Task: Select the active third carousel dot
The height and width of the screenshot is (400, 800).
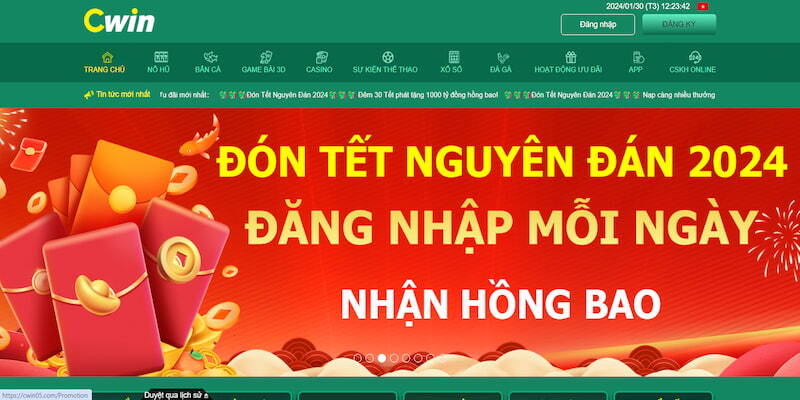Action: click(x=382, y=358)
